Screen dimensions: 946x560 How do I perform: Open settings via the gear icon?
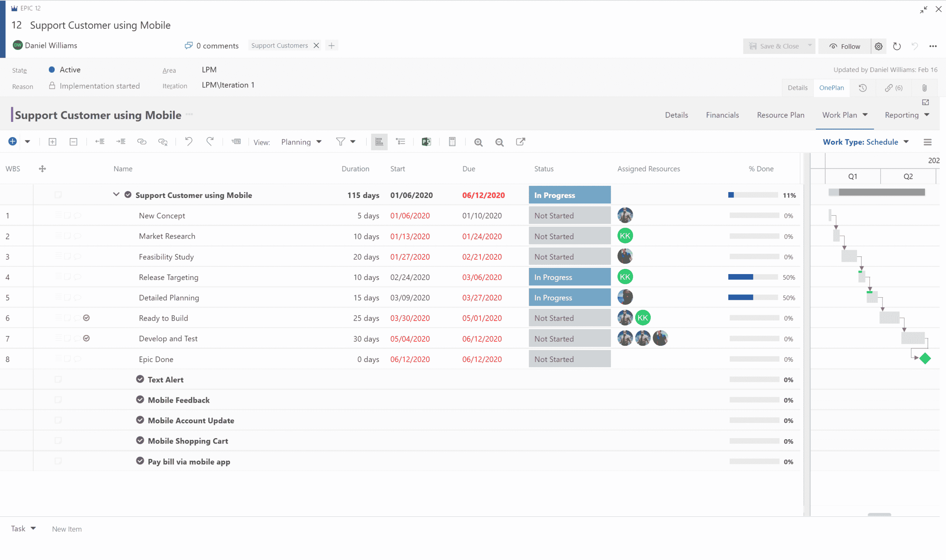878,46
